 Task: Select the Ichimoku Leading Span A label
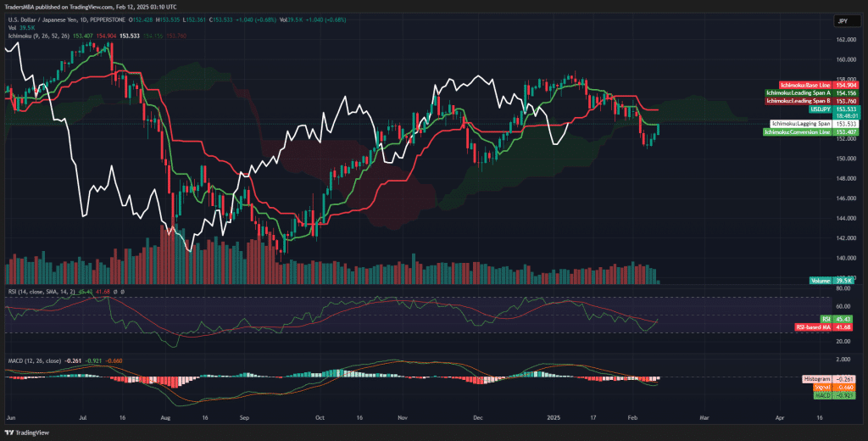[x=798, y=92]
